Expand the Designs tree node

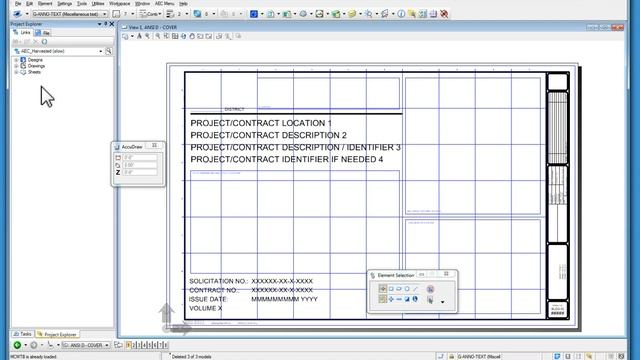(x=16, y=60)
